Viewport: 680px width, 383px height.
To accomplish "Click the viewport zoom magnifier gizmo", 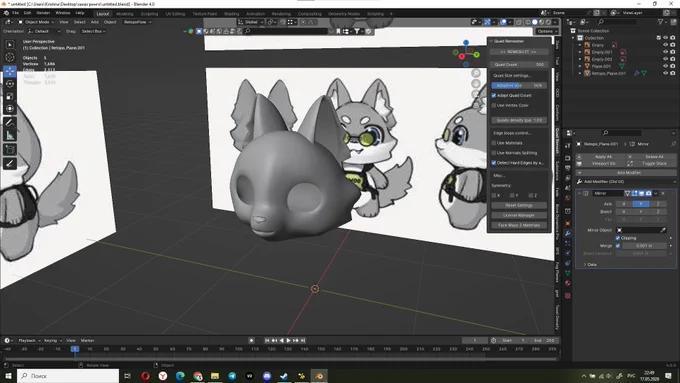I will click(476, 73).
